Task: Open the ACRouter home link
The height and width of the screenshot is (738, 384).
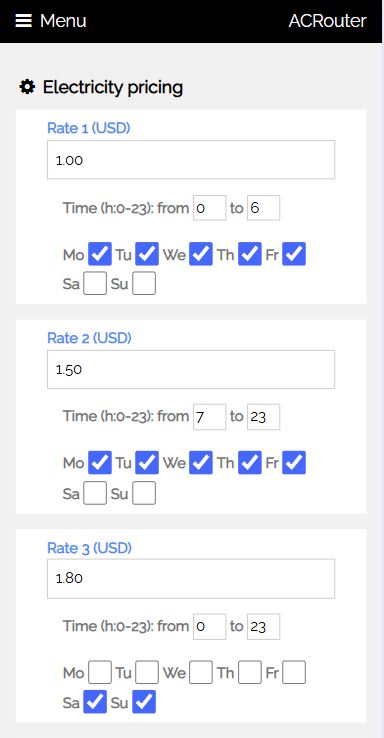Action: [327, 21]
